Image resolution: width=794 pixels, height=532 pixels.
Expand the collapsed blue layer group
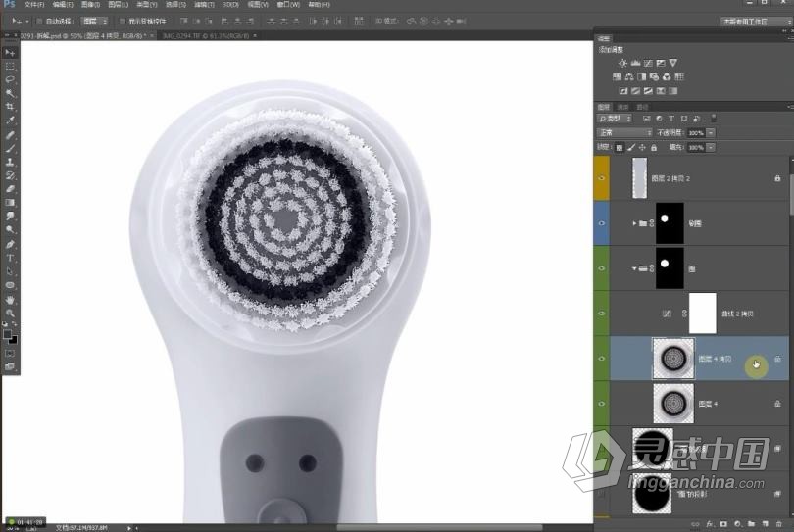634,223
